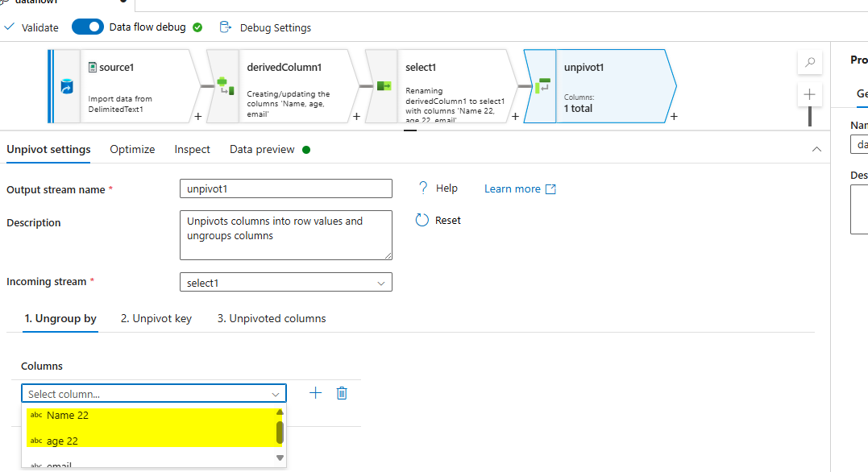This screenshot has height=472, width=868.
Task: Open the Incoming stream dropdown
Action: 285,282
